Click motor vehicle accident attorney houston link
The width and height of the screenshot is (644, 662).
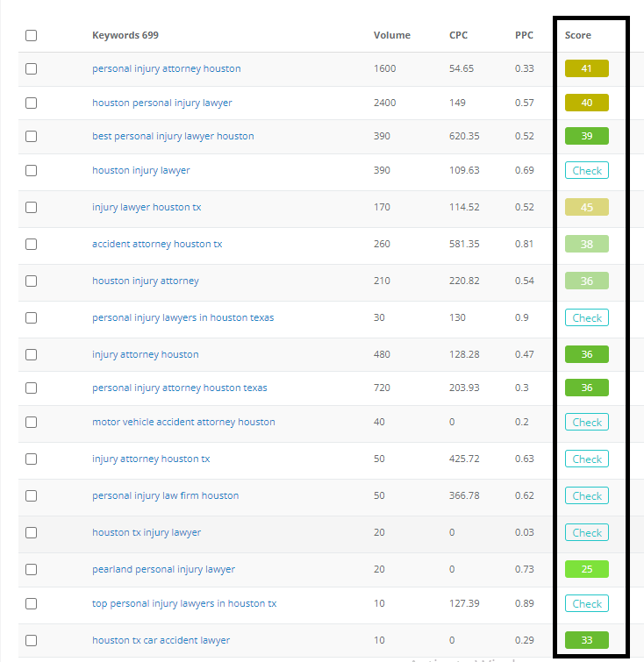[183, 423]
